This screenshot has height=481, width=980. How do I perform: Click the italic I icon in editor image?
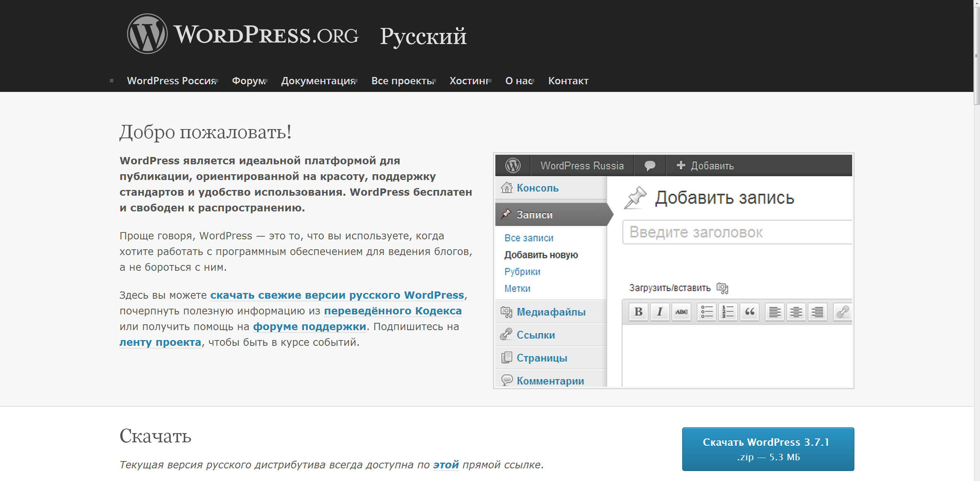pyautogui.click(x=660, y=312)
